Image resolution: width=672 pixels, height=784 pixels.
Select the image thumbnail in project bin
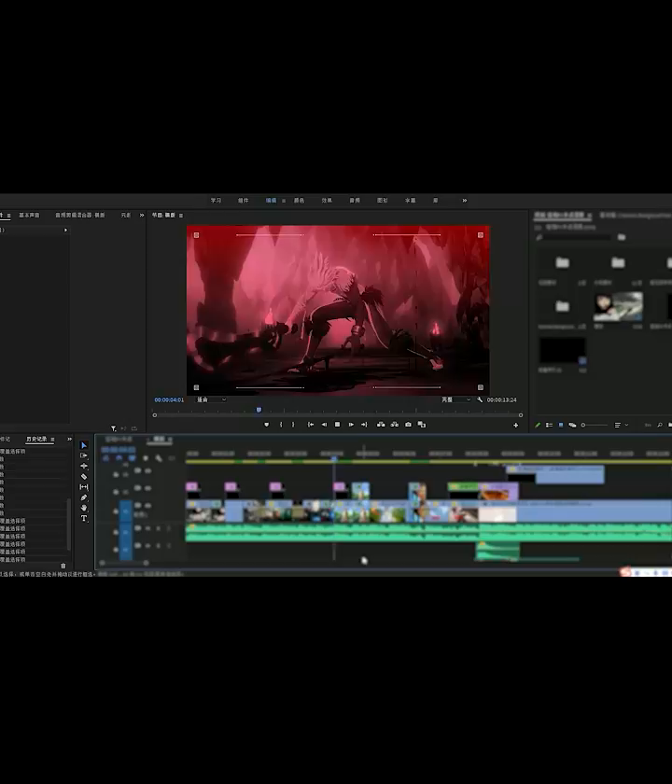coord(618,305)
